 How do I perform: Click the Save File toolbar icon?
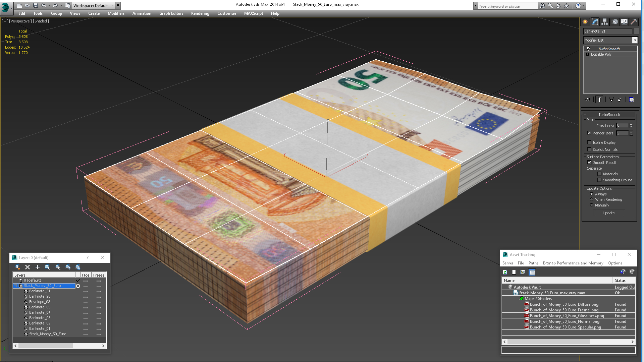pos(36,6)
